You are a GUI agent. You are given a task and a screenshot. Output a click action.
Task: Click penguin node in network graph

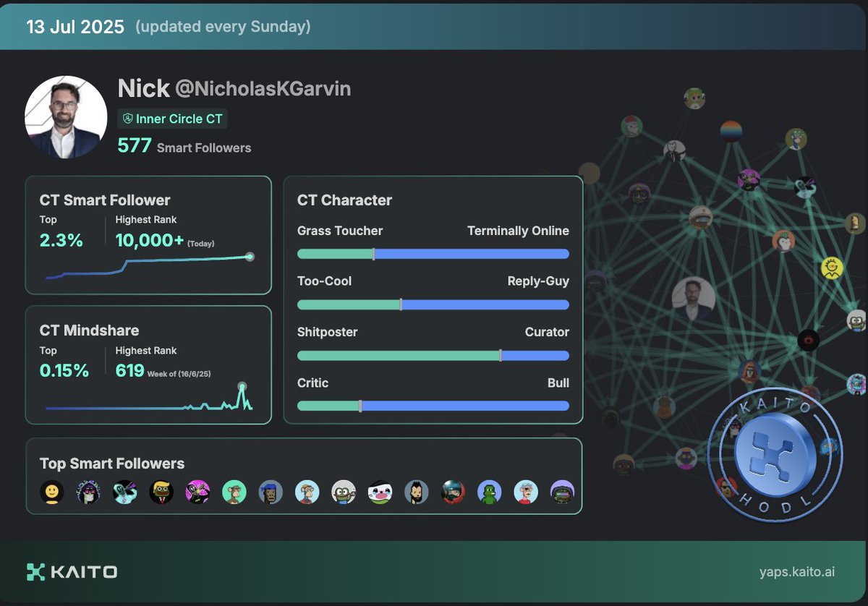[x=783, y=242]
